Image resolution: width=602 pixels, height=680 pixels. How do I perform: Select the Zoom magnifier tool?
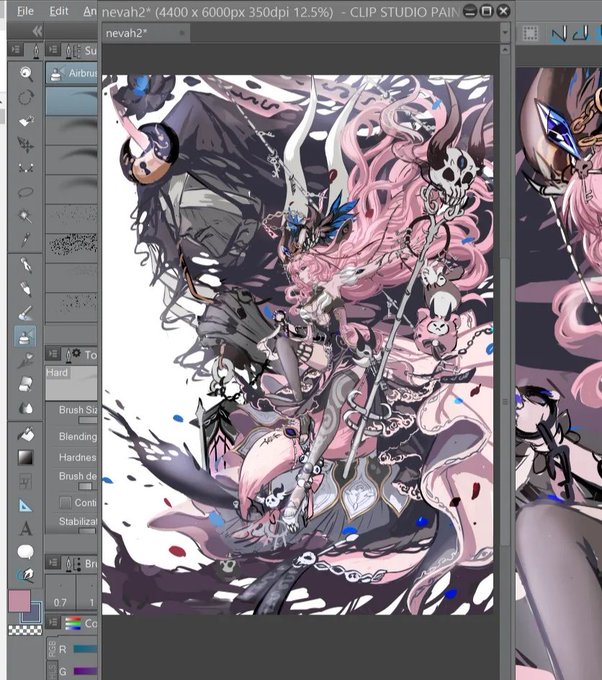pos(26,73)
